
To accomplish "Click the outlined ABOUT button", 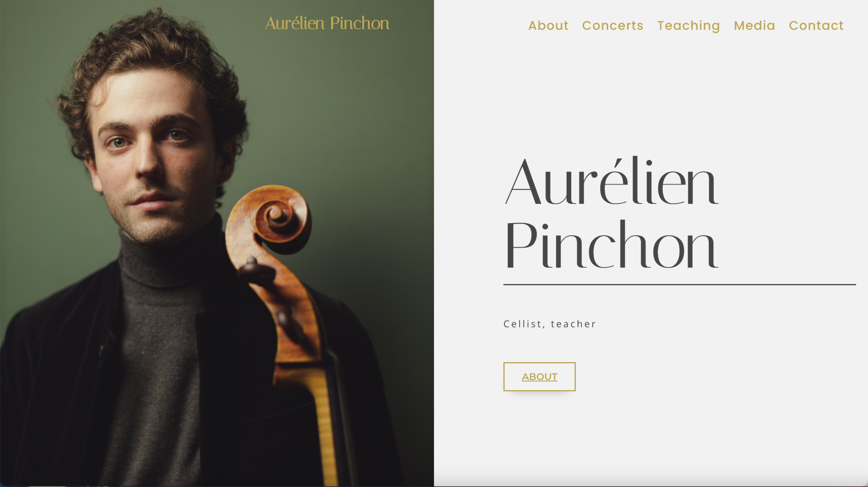I will click(x=539, y=376).
